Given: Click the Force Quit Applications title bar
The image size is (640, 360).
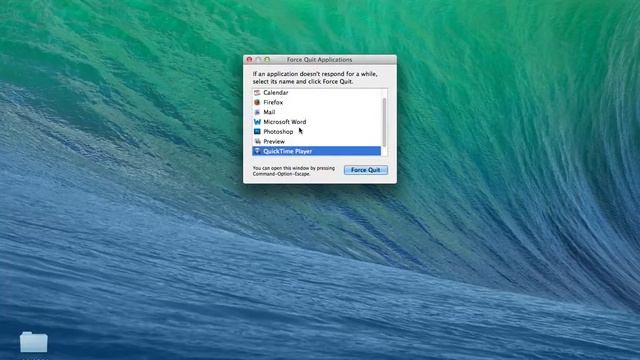Looking at the screenshot, I should (x=320, y=60).
